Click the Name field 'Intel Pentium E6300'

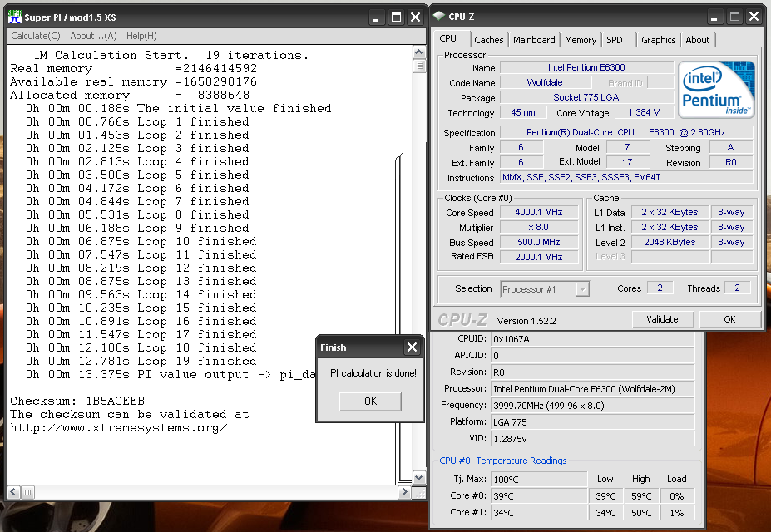[586, 68]
